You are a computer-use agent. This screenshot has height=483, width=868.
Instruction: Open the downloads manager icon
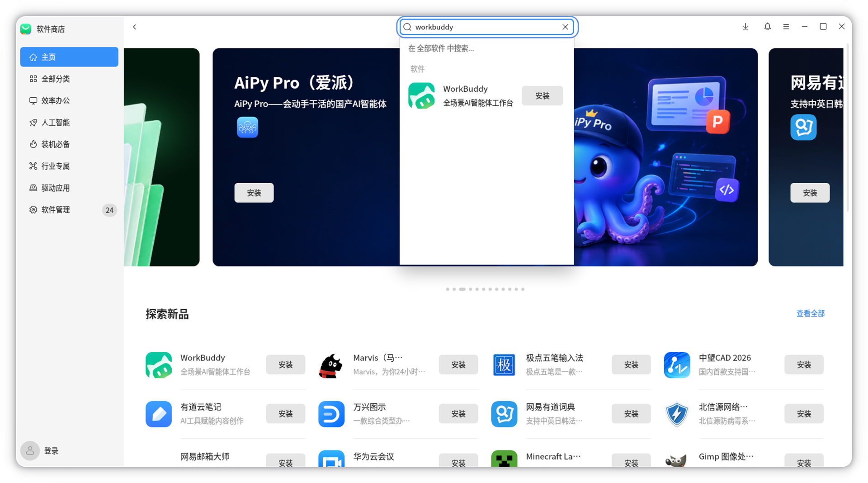click(x=745, y=27)
